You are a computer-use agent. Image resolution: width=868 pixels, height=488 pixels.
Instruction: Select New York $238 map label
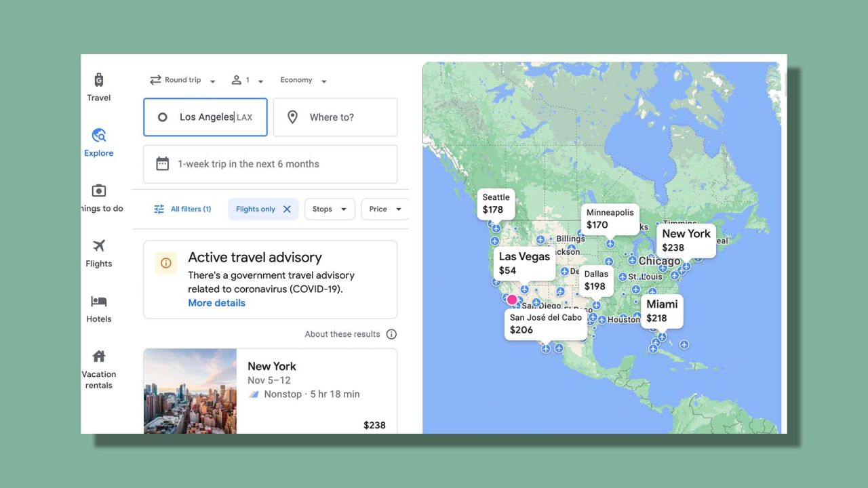(686, 240)
